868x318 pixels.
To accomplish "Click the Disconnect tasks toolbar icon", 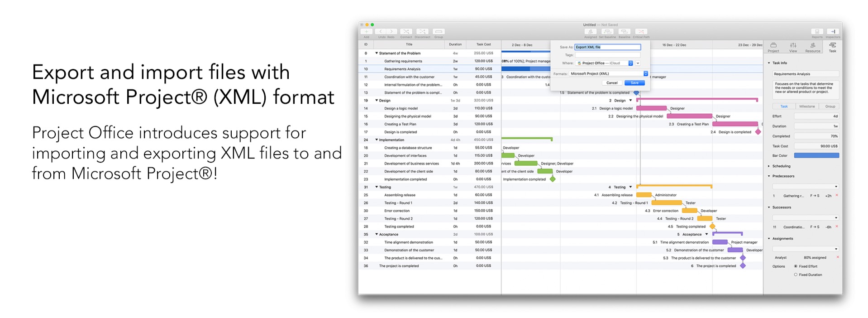I will pos(422,32).
